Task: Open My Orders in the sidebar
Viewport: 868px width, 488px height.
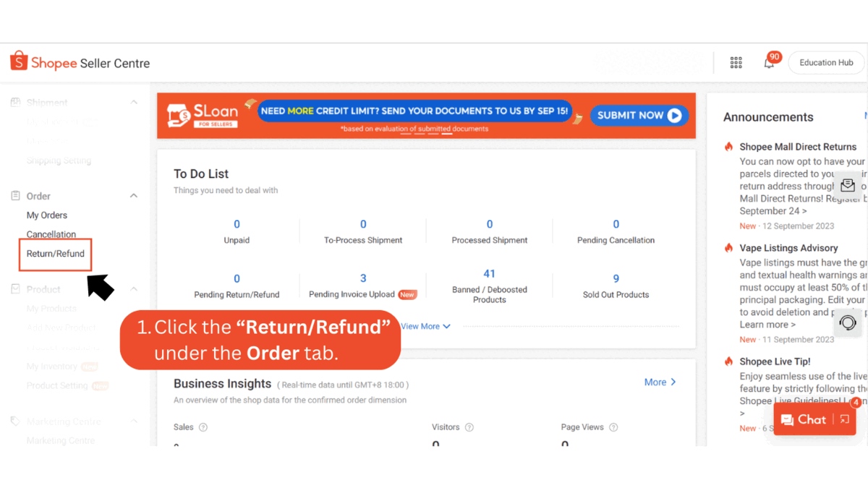Action: 46,215
